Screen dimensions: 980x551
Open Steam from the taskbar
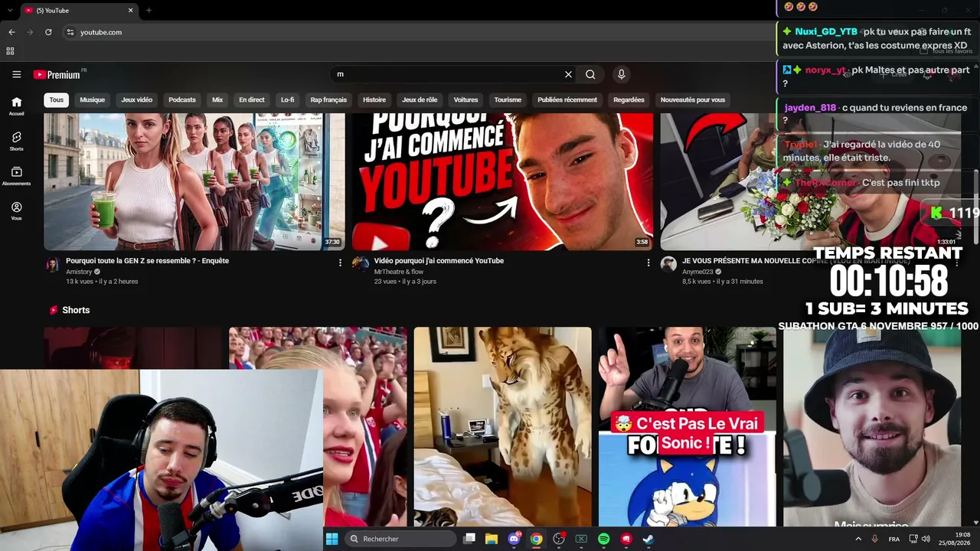tap(648, 539)
